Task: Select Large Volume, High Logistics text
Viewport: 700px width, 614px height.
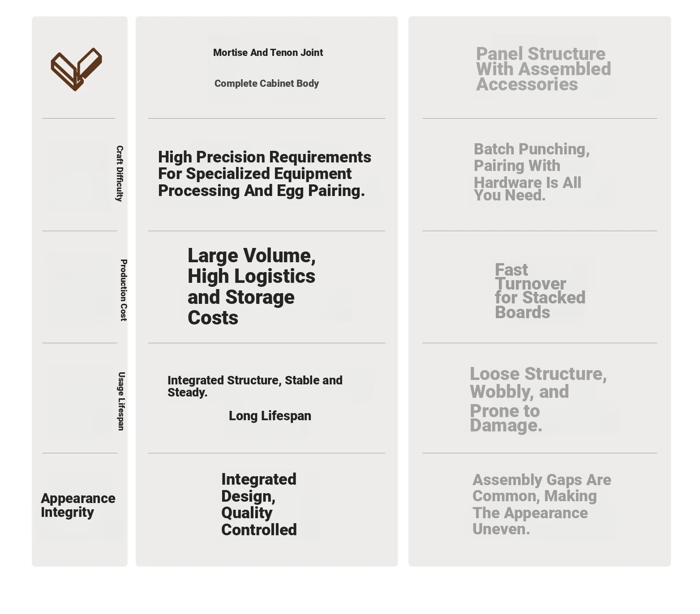Action: (252, 286)
